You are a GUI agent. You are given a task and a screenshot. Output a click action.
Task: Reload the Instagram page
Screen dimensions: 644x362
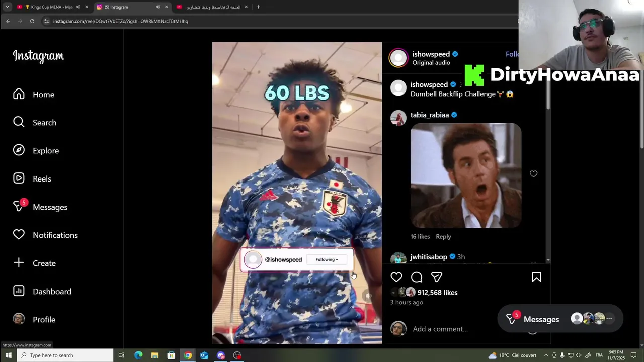point(32,21)
